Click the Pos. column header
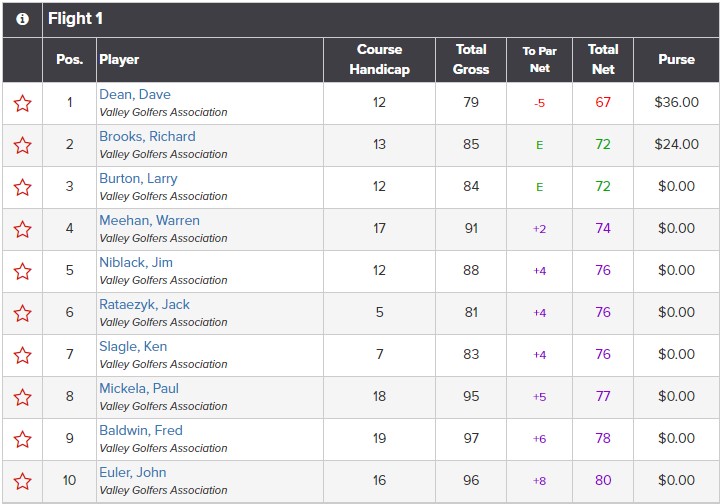 click(69, 60)
